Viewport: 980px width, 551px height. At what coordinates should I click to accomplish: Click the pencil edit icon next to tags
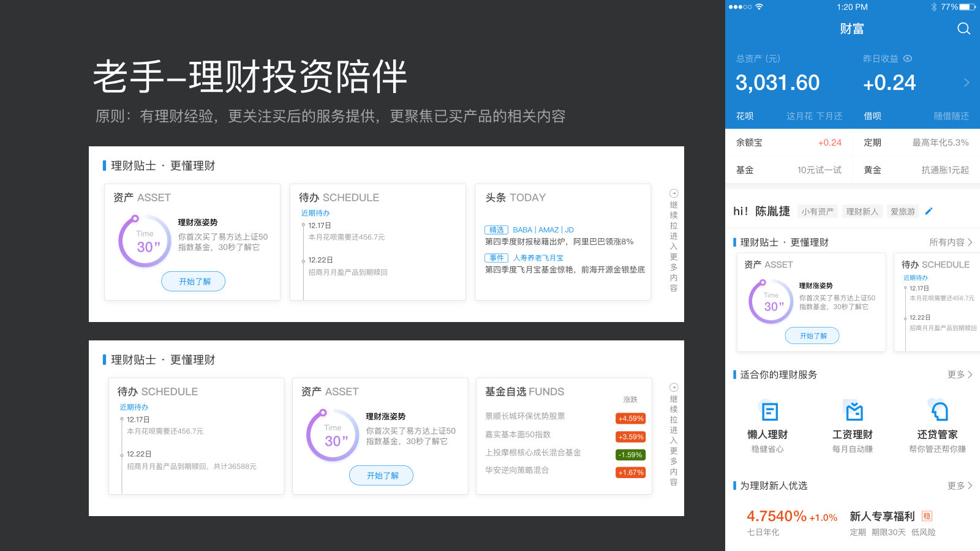click(x=929, y=211)
